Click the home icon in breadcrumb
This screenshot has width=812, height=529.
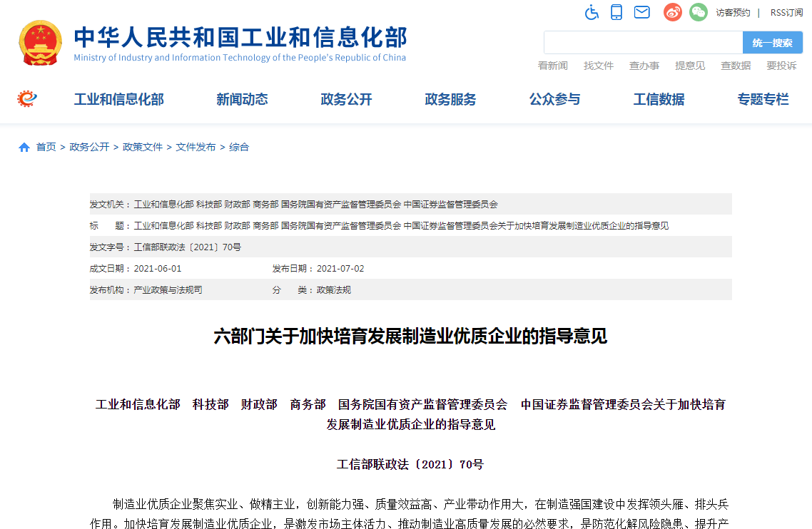pyautogui.click(x=24, y=148)
